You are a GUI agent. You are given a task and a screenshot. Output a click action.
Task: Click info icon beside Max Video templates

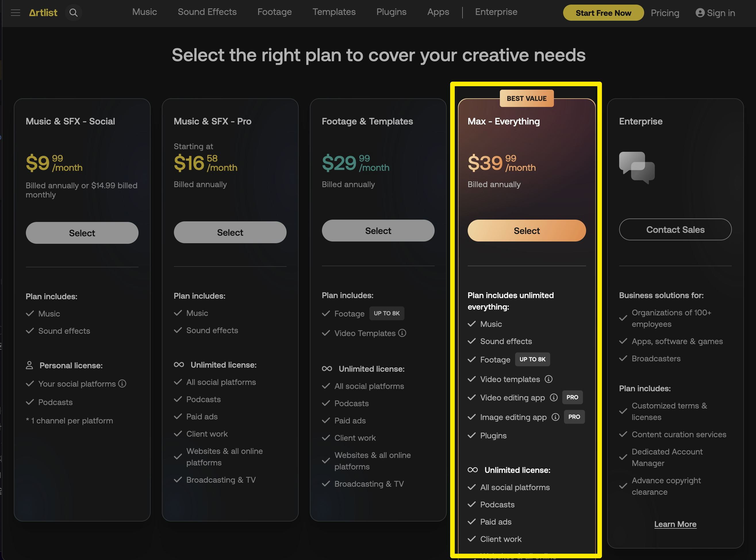tap(548, 379)
